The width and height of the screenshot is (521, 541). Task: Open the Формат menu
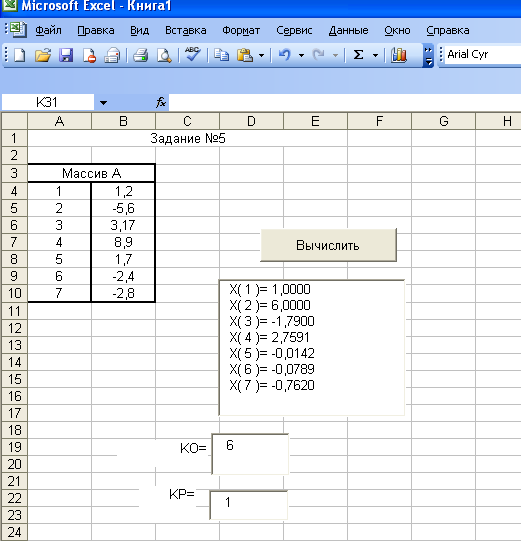tap(241, 30)
